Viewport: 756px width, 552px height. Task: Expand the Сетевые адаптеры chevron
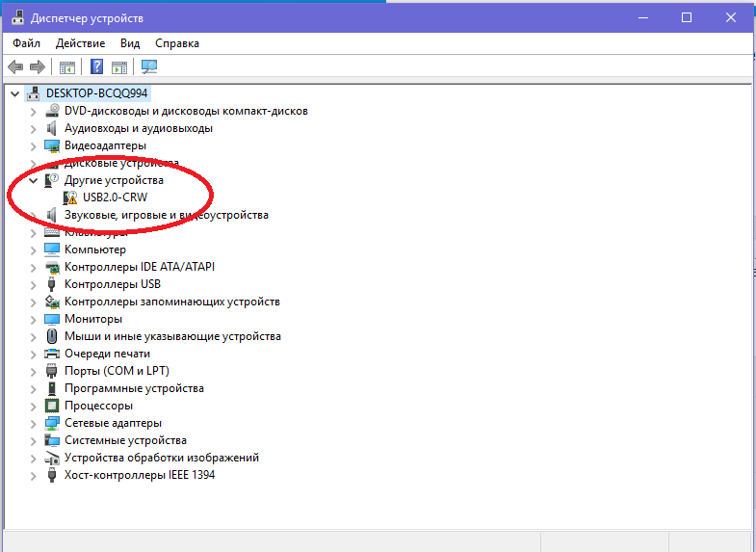pyautogui.click(x=34, y=424)
